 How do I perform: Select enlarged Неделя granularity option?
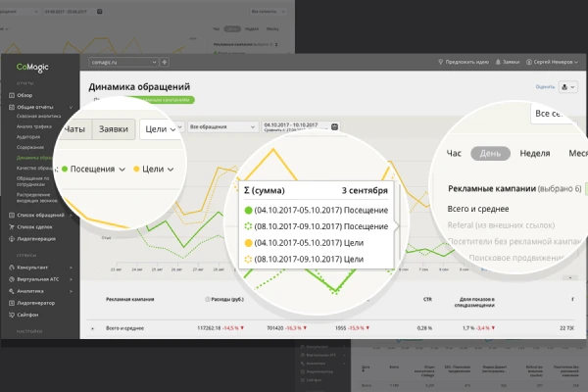pos(535,154)
